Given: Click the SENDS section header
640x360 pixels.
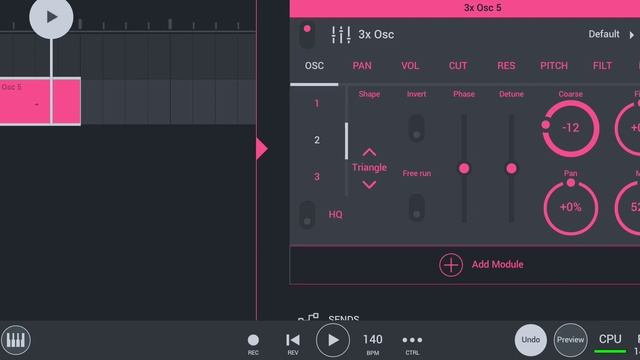Looking at the screenshot, I should pos(344,318).
